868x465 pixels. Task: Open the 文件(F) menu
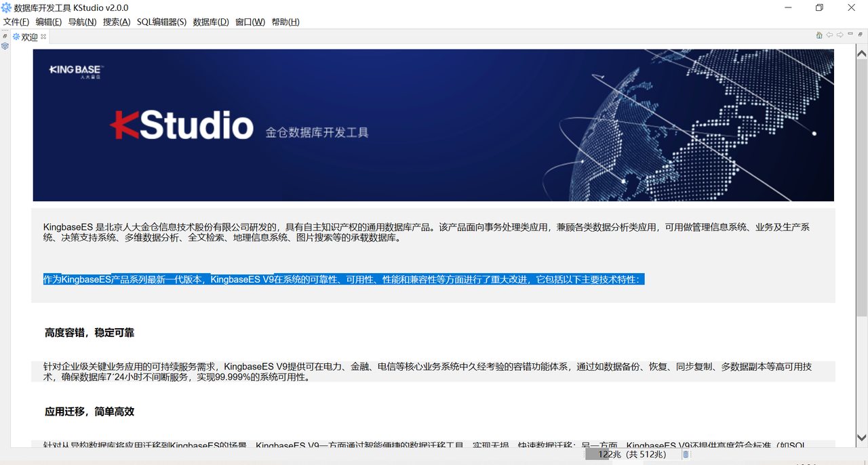[x=16, y=22]
